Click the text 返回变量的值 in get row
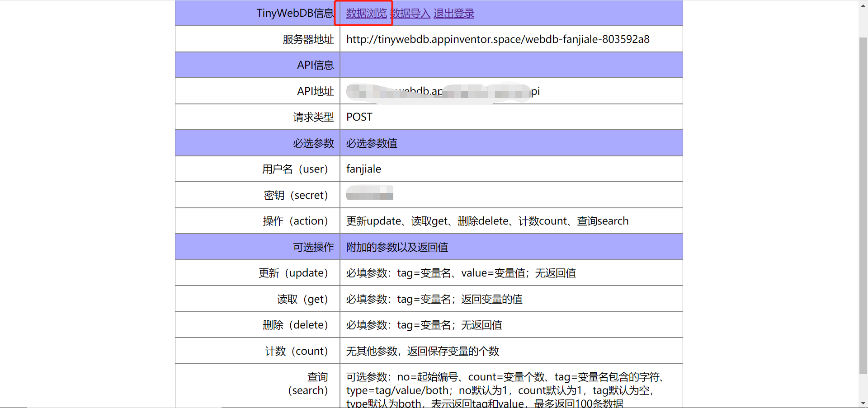 click(492, 299)
